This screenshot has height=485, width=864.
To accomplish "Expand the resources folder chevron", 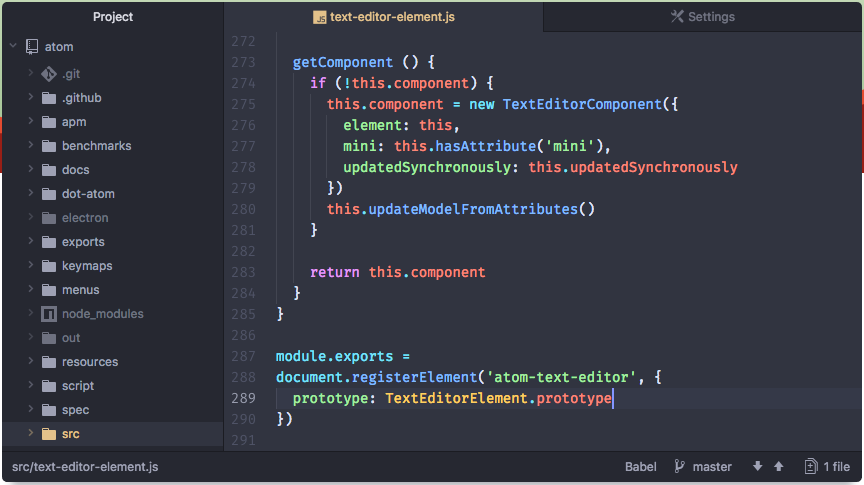I will pos(31,360).
